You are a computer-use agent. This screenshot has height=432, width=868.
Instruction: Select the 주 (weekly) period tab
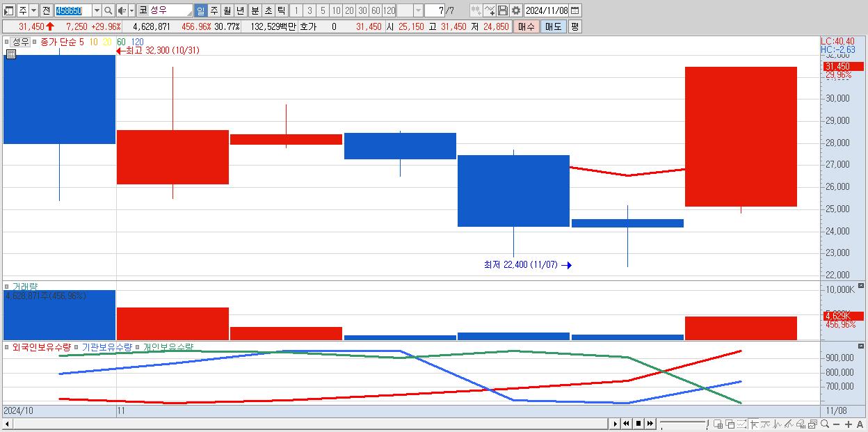214,10
